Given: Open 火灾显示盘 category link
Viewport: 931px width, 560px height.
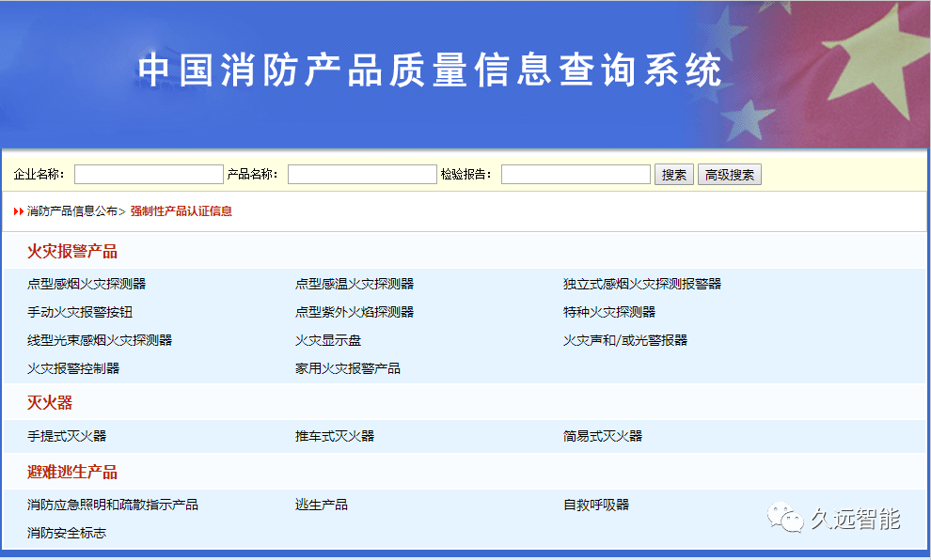Looking at the screenshot, I should [327, 340].
